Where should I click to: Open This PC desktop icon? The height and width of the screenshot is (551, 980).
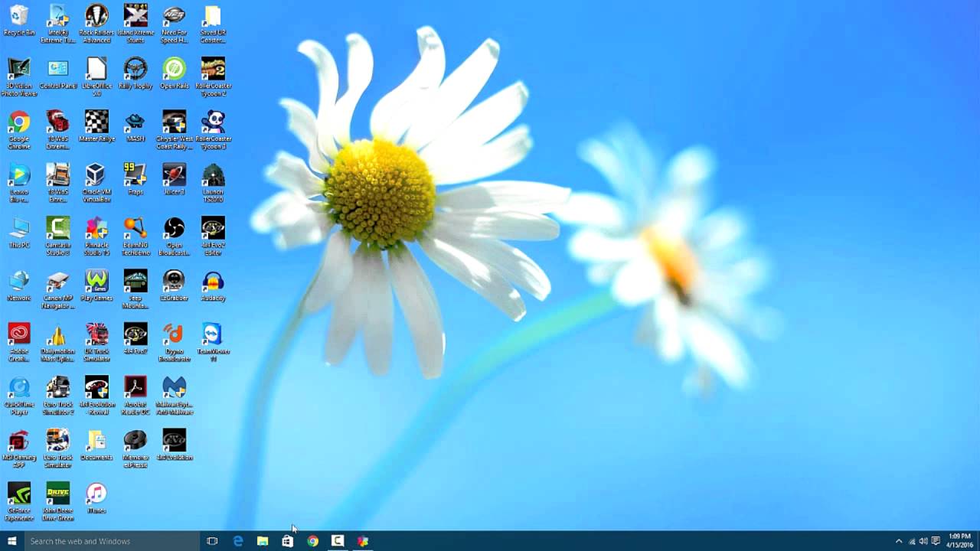[19, 233]
